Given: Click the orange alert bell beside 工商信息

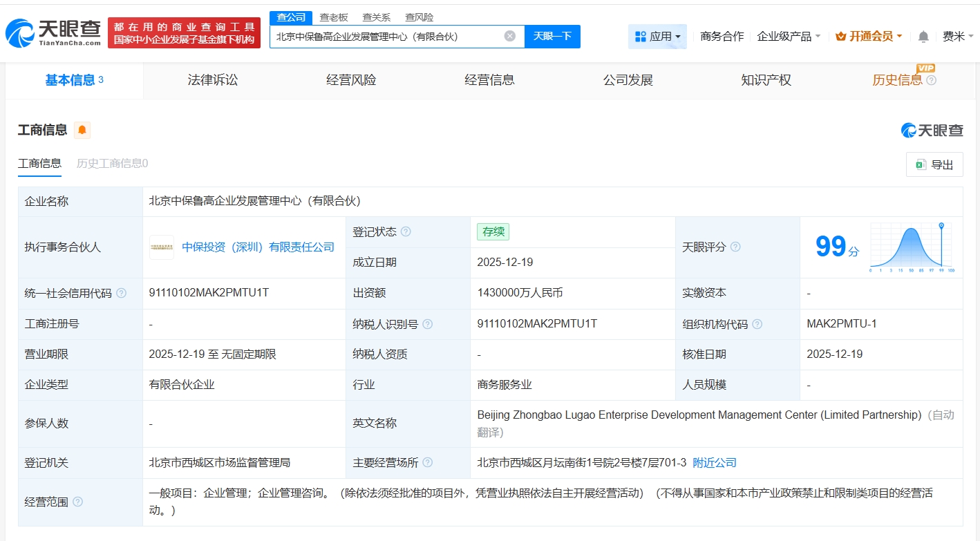Looking at the screenshot, I should tap(82, 130).
